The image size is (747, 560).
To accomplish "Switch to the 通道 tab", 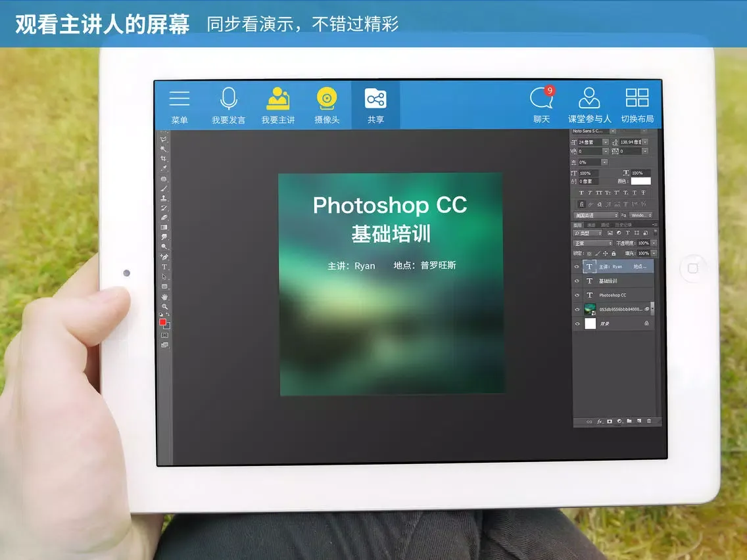I will click(x=591, y=225).
